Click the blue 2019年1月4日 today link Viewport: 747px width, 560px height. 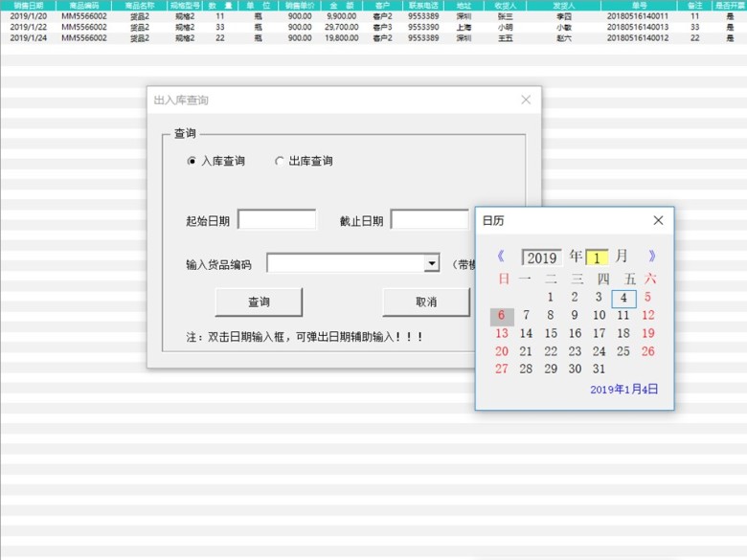[624, 390]
